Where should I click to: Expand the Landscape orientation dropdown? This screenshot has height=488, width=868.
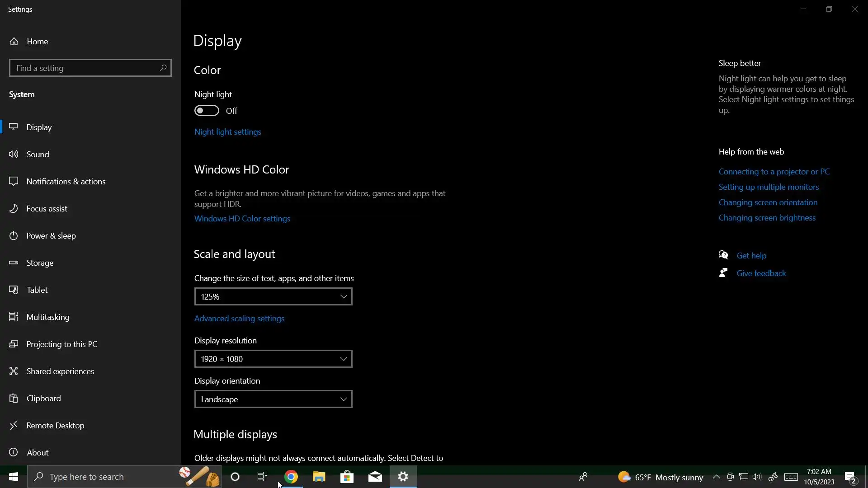coord(273,399)
